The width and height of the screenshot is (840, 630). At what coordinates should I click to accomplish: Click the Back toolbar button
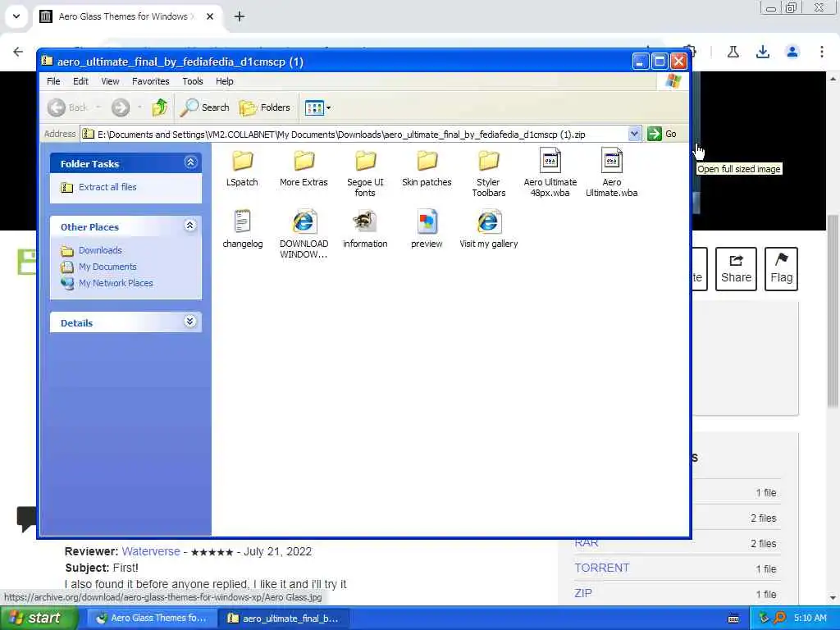pos(67,107)
